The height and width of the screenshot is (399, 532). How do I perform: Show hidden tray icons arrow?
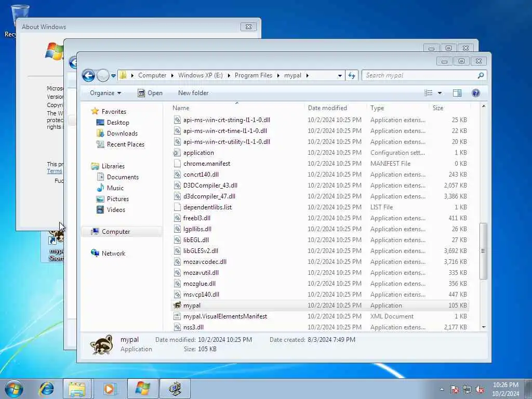442,390
